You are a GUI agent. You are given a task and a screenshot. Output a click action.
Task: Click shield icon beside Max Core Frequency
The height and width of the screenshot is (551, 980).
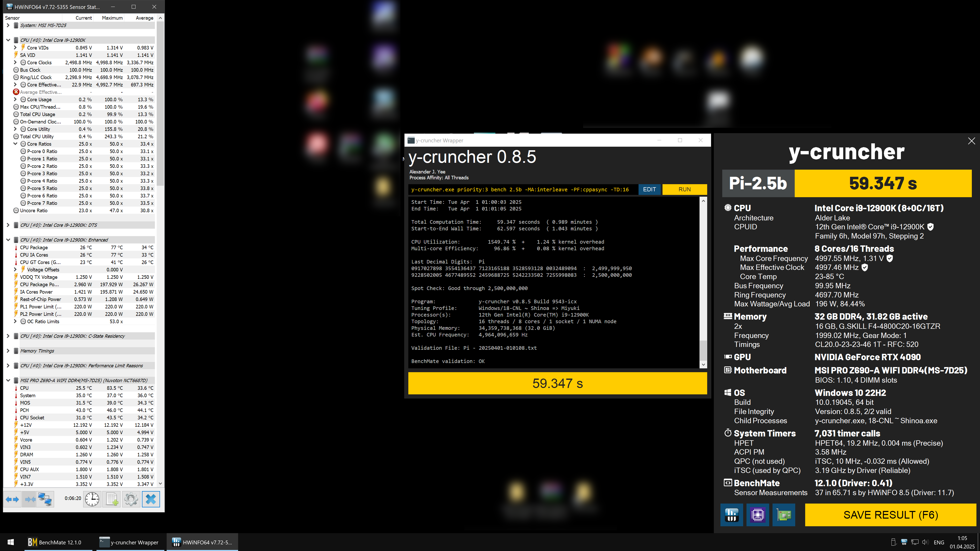pos(889,259)
